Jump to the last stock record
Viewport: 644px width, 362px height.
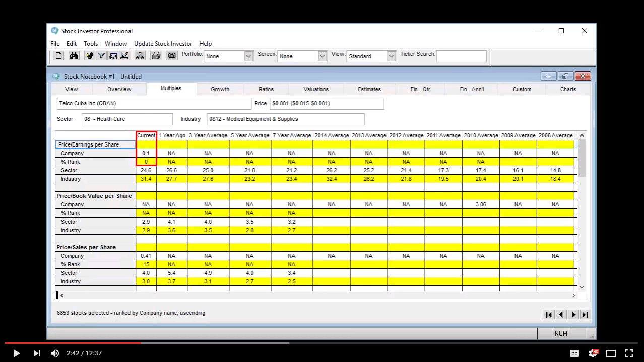585,315
